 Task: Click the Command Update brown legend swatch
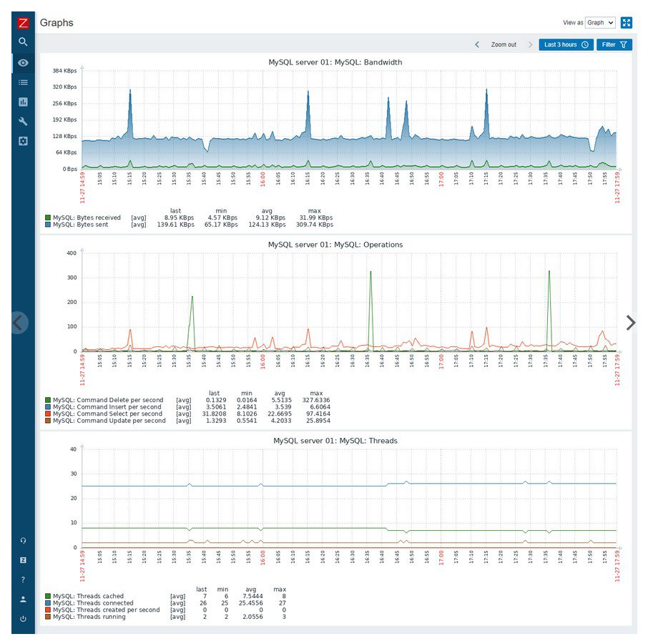48,421
